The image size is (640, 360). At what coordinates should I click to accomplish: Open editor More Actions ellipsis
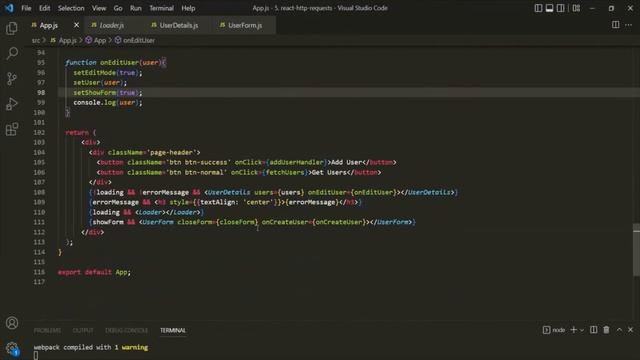(x=629, y=25)
